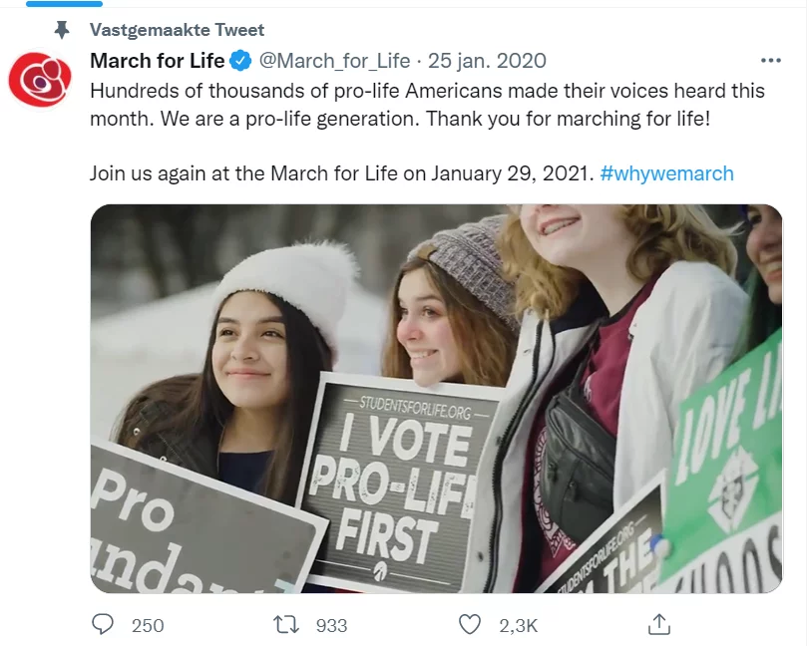Click the 933 retweets count

click(x=331, y=625)
